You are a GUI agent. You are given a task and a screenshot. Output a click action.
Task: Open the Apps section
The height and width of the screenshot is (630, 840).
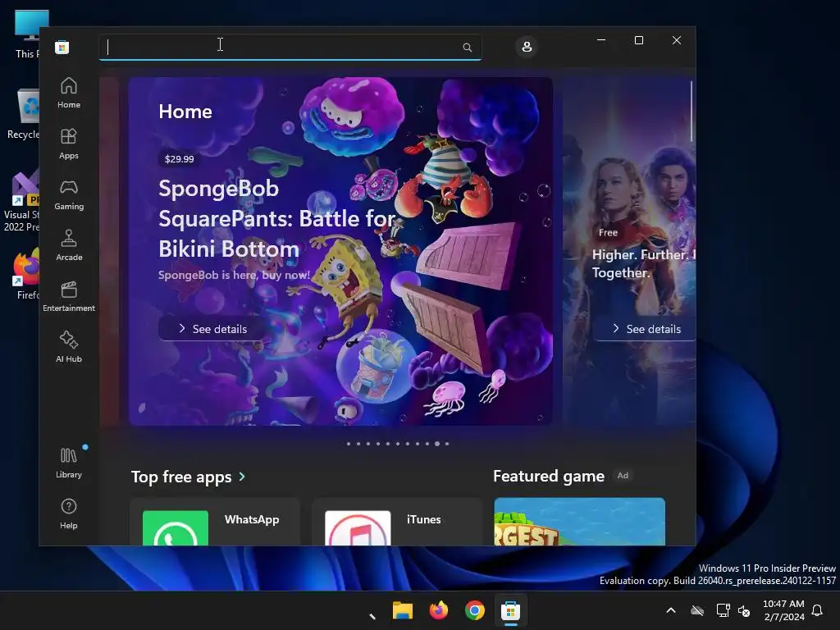tap(69, 144)
